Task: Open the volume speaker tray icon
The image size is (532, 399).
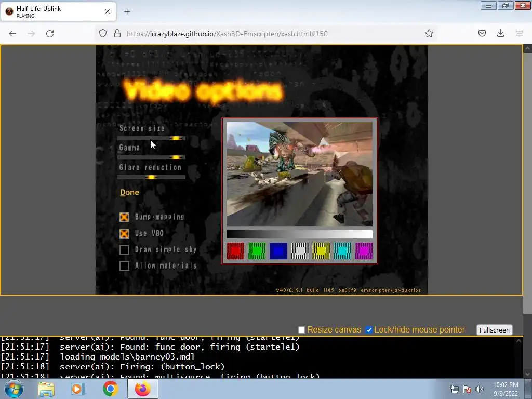Action: click(480, 389)
